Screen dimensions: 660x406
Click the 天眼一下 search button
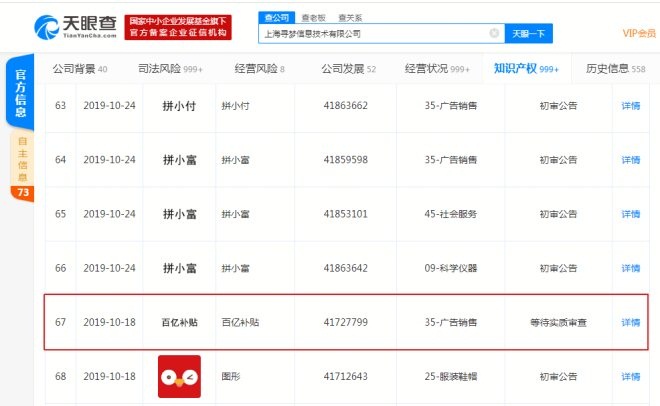click(529, 33)
